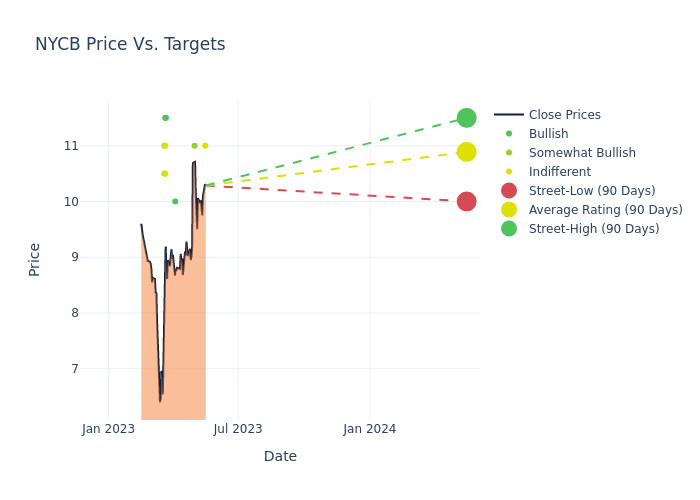700x500 pixels.
Task: Click the topmost green Bullish dot at 11.5
Action: (x=165, y=118)
